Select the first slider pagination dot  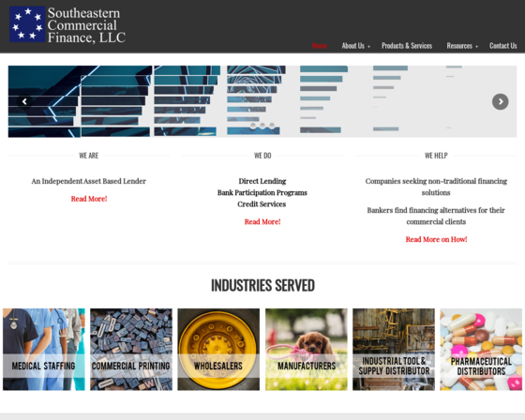coord(253,126)
